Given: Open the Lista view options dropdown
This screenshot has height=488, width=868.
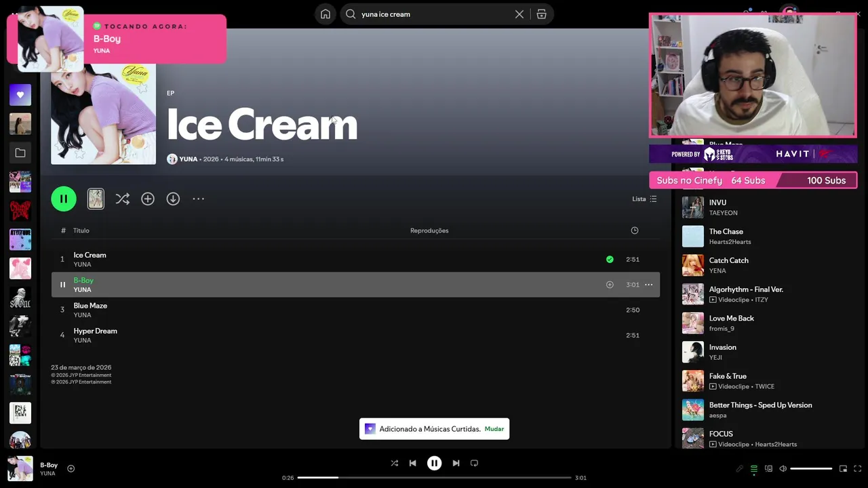Looking at the screenshot, I should [x=644, y=199].
